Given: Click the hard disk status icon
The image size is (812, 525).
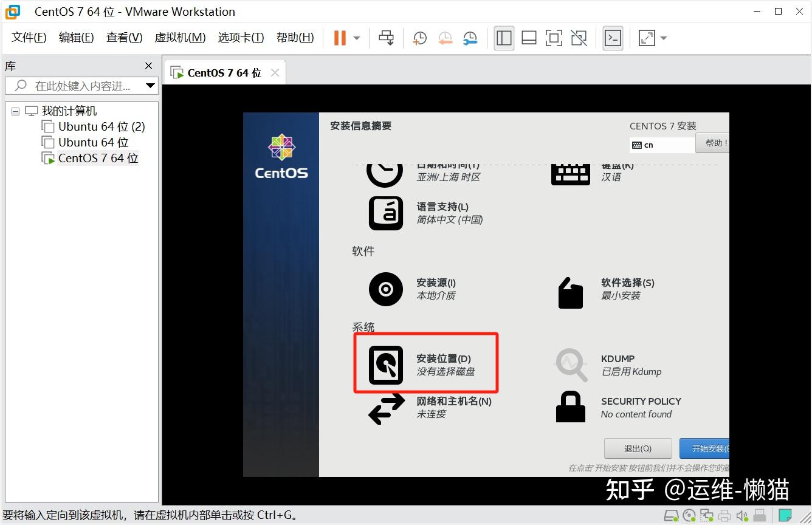Looking at the screenshot, I should click(670, 516).
